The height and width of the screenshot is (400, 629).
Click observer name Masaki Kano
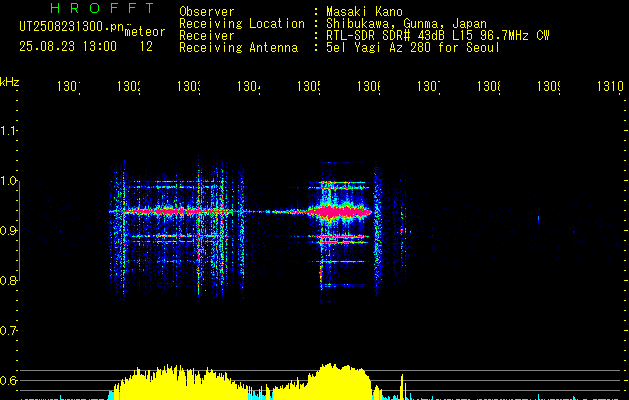364,11
